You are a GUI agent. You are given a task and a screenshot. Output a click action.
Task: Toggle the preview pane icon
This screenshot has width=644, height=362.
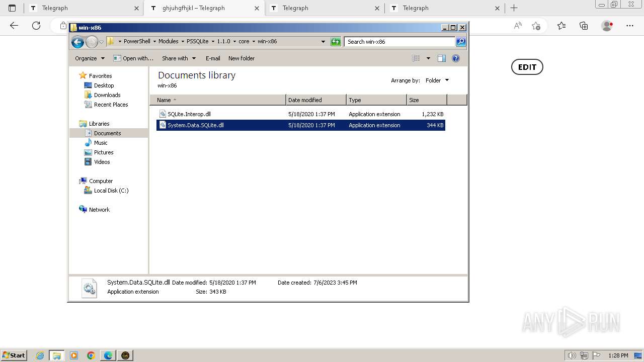click(442, 58)
